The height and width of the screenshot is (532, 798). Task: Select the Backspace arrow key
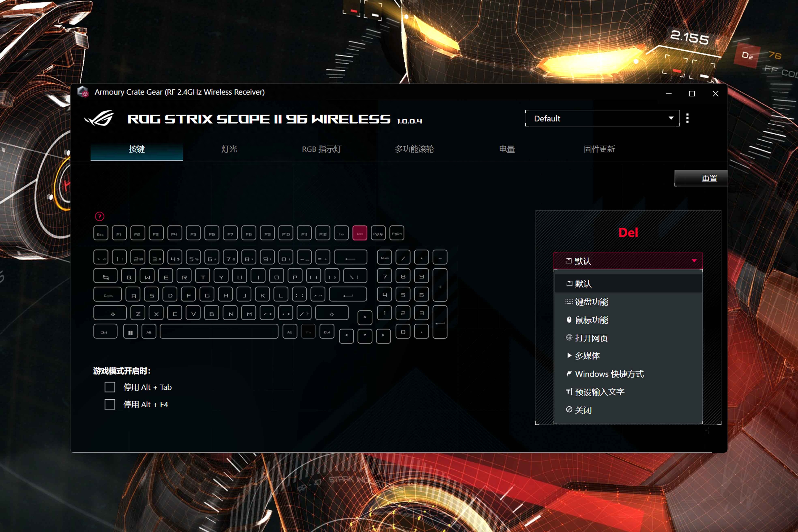(x=351, y=257)
